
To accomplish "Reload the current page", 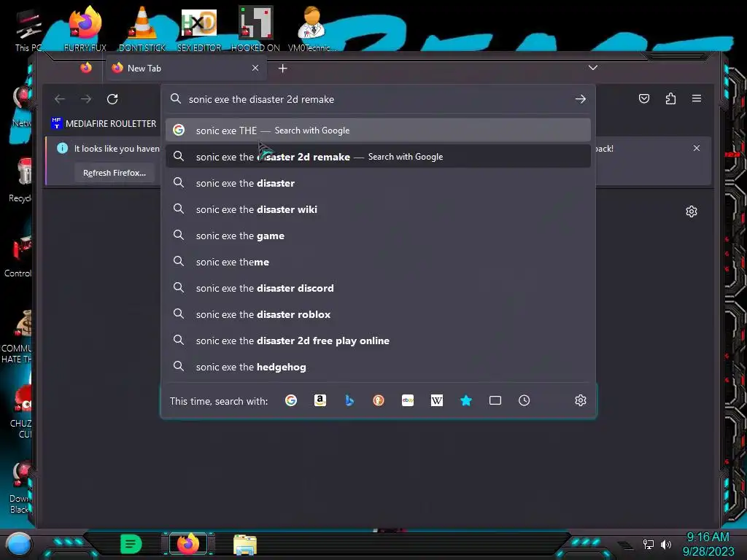I will (112, 99).
